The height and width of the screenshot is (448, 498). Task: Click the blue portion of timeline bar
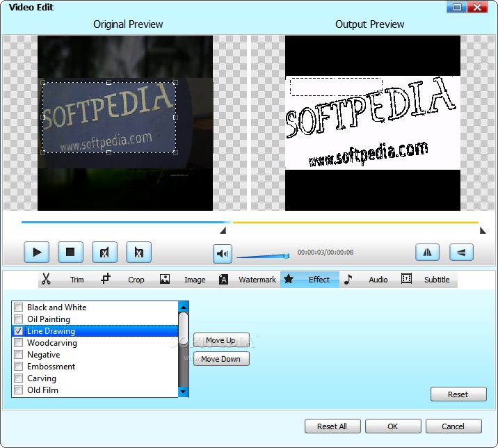[125, 222]
